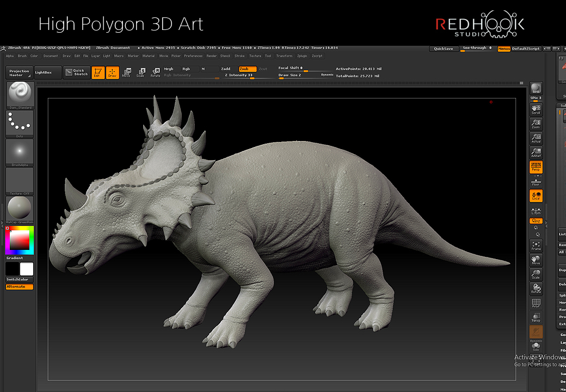Open the Dam_Standard brush picker
The width and height of the screenshot is (566, 392).
pyautogui.click(x=20, y=95)
